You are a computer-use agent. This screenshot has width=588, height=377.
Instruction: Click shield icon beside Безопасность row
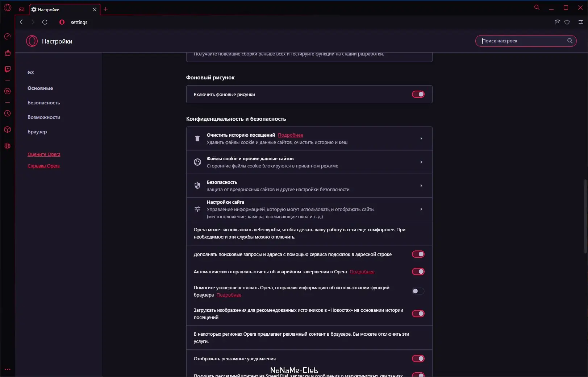pos(197,186)
